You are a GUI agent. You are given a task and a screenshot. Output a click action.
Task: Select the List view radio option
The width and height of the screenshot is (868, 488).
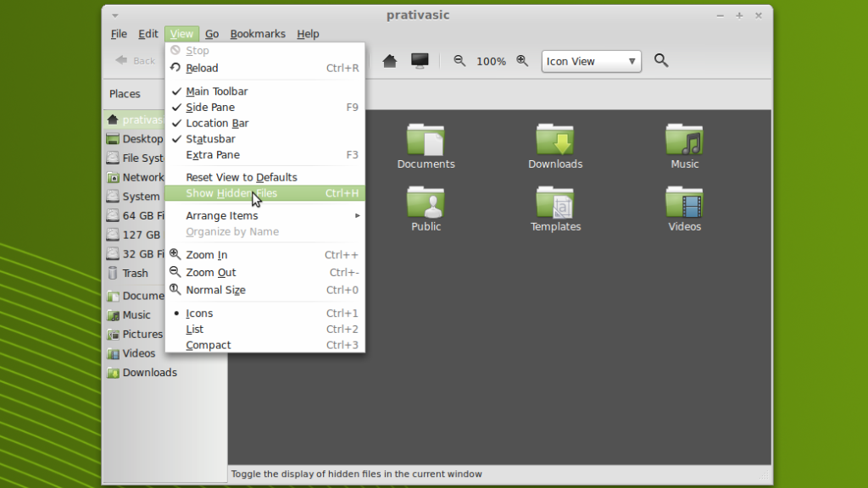click(x=264, y=330)
